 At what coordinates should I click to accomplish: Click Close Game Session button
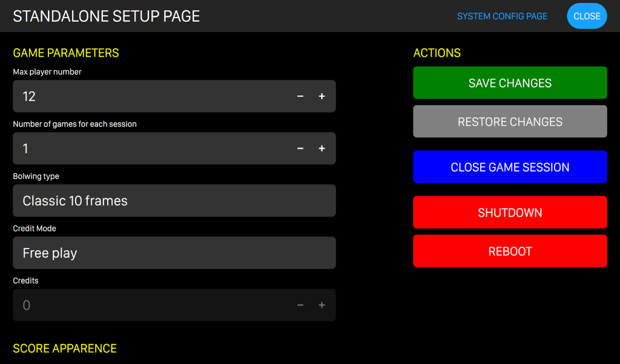click(x=510, y=167)
